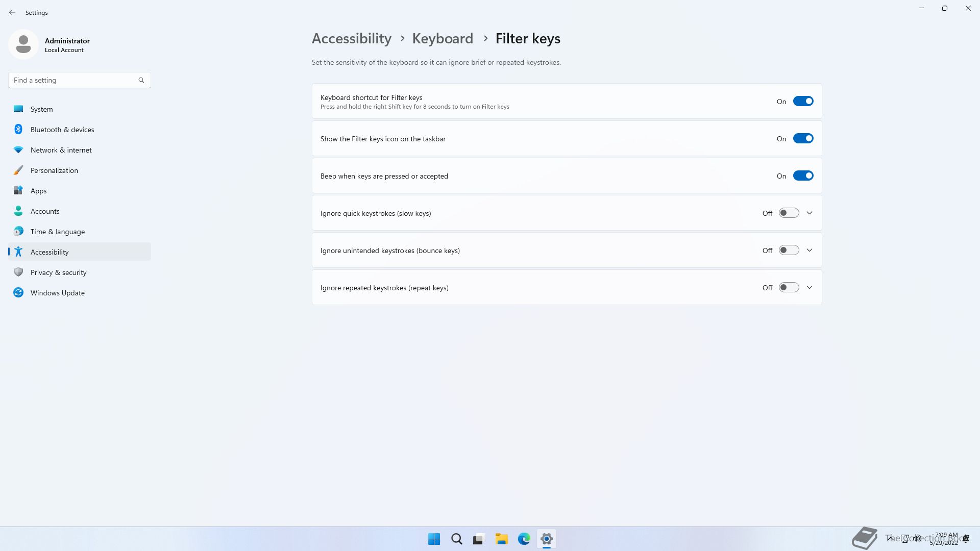Click the back arrow icon
980x551 pixels.
click(12, 12)
